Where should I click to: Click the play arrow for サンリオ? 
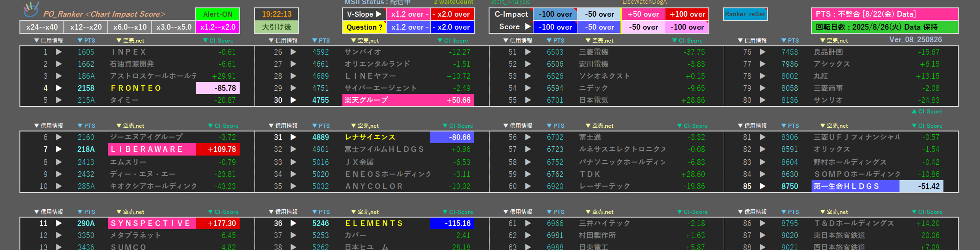tap(763, 100)
